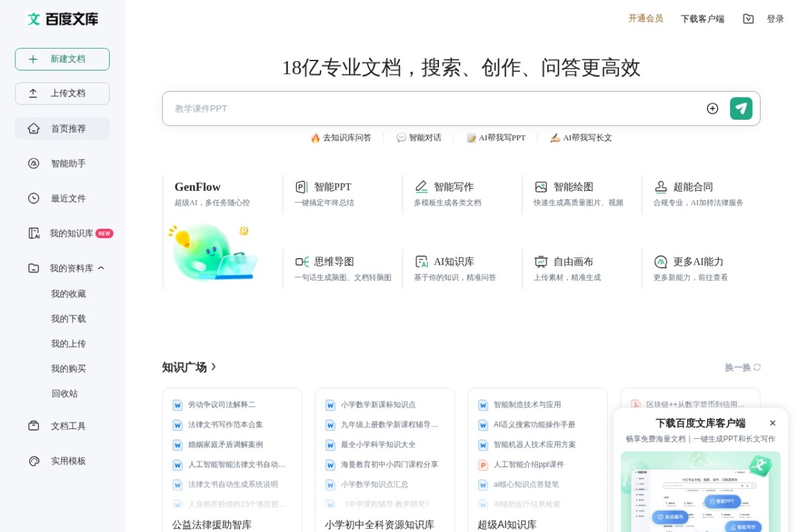Click the GenFlow mascot illustration
Screen dimensions: 798x532
point(213,251)
